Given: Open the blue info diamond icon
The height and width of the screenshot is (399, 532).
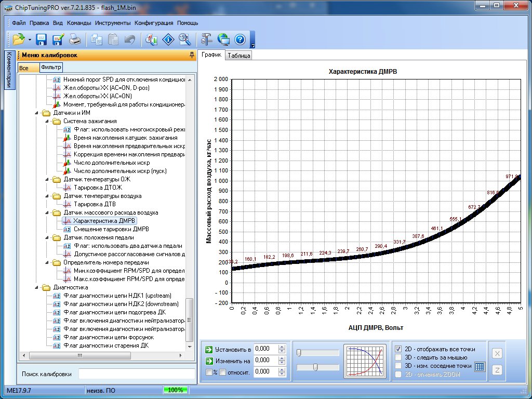Looking at the screenshot, I should 168,39.
